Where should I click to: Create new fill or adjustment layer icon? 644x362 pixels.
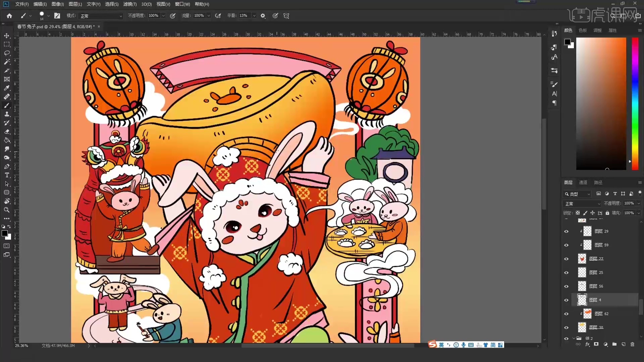point(605,344)
